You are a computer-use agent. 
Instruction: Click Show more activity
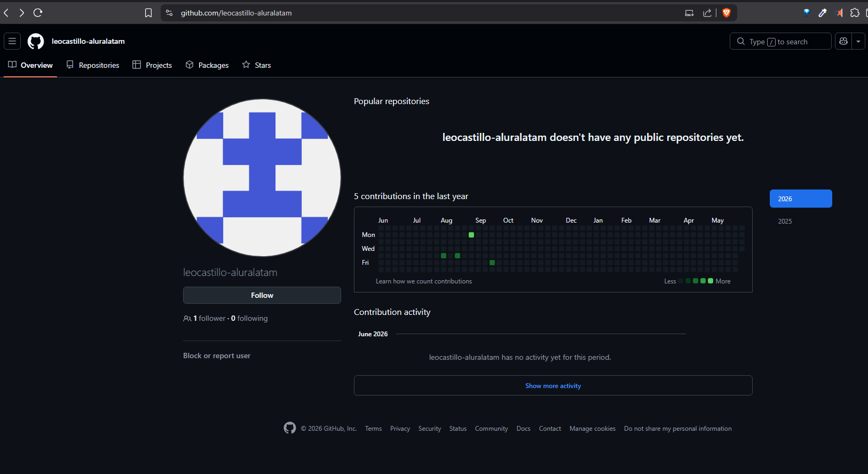(553, 385)
